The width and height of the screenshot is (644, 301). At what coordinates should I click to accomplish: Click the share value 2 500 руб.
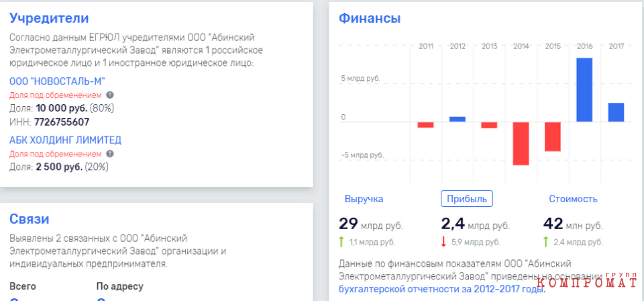coord(59,167)
